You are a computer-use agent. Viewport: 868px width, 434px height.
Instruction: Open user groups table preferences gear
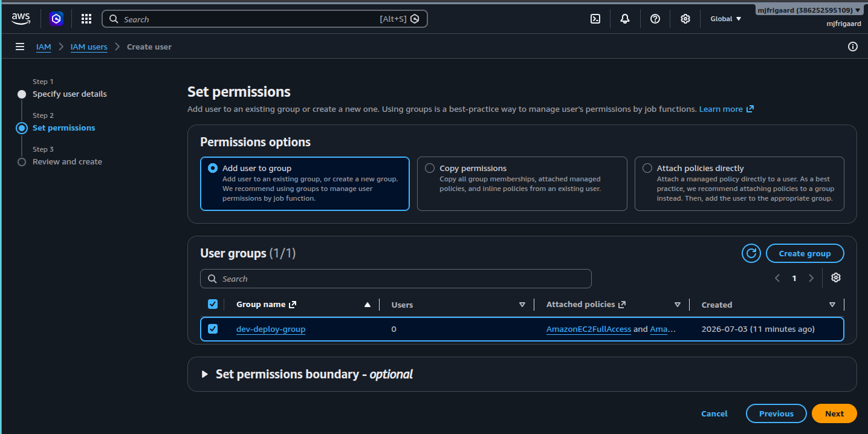pyautogui.click(x=836, y=277)
